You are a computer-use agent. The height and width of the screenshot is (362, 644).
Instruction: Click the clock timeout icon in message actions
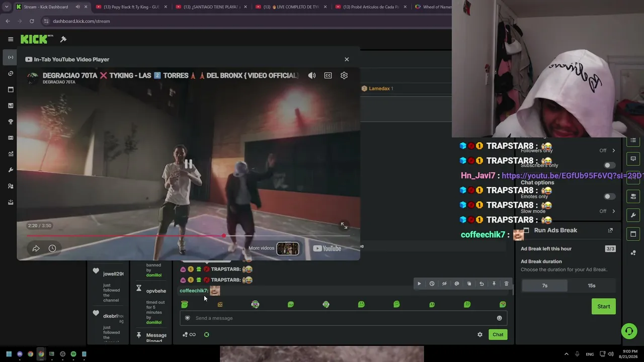[x=432, y=284]
